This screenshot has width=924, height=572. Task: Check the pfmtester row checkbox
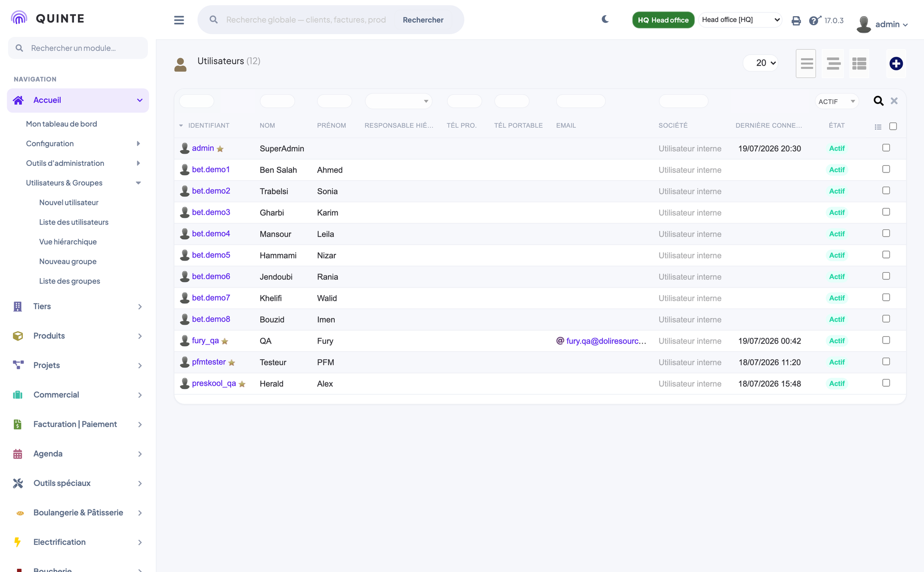coord(886,362)
